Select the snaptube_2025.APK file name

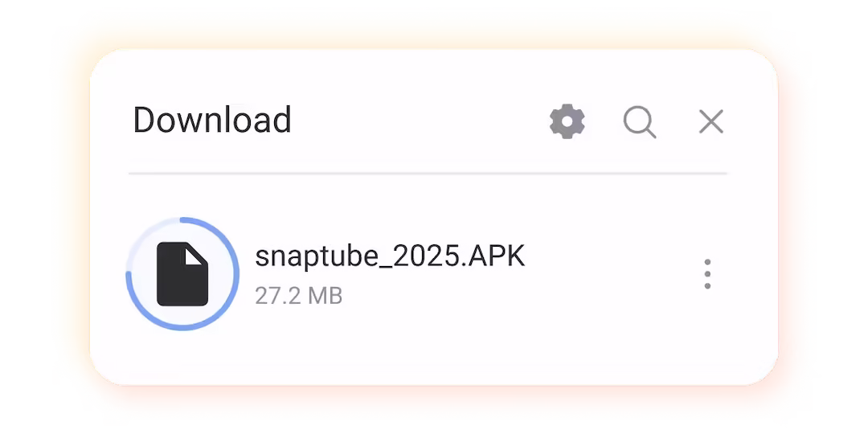coord(390,256)
